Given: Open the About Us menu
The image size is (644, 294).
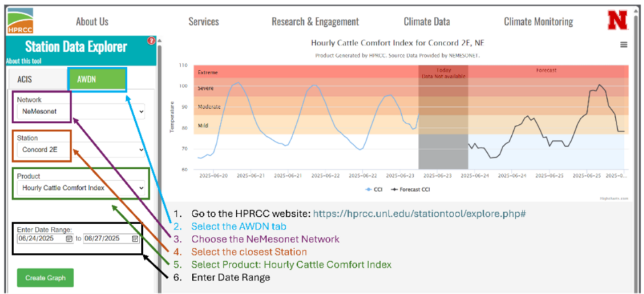Looking at the screenshot, I should coord(92,21).
